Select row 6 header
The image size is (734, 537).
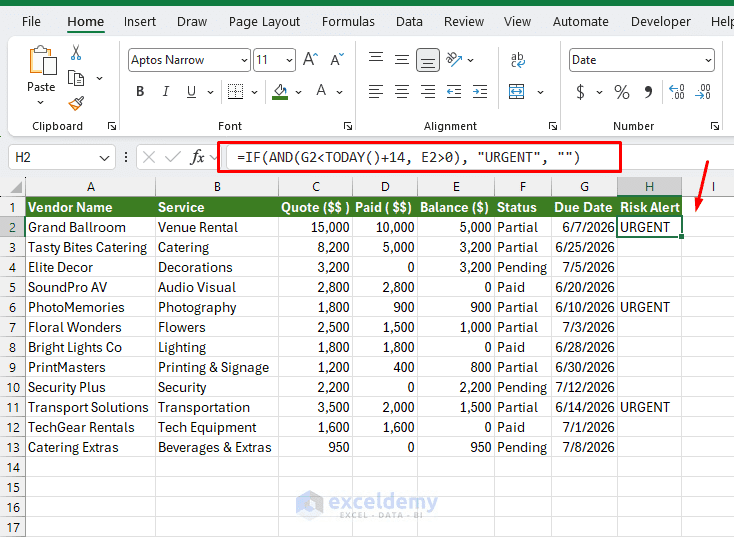(x=13, y=308)
